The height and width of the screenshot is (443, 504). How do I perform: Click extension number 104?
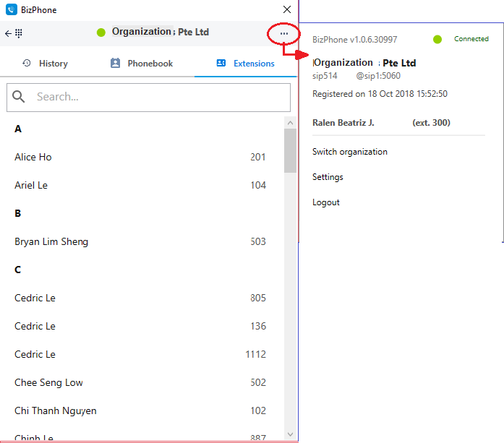click(x=258, y=185)
